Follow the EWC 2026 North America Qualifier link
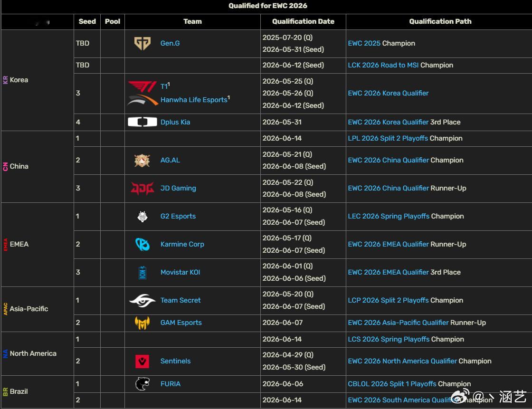Image resolution: width=532 pixels, height=409 pixels. click(402, 361)
